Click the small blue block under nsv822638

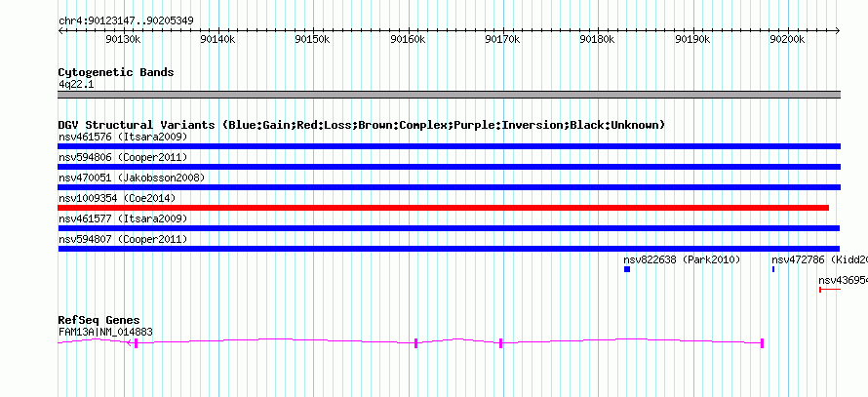pos(627,269)
